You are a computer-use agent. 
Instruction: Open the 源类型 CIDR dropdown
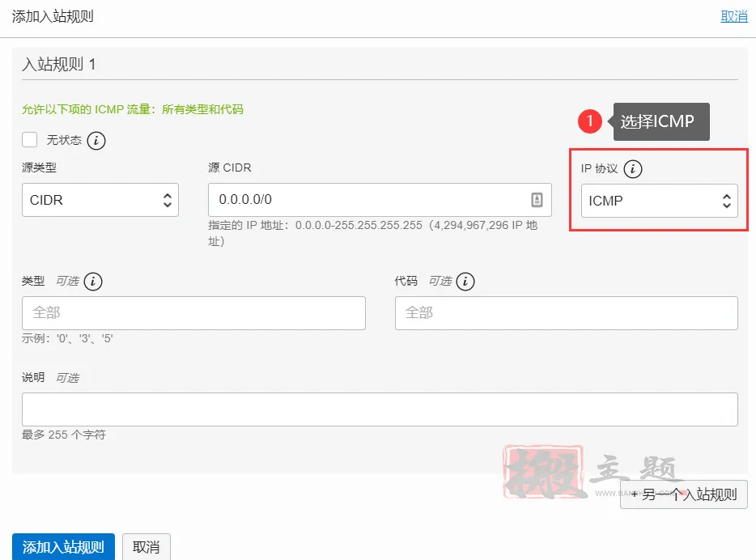pyautogui.click(x=100, y=200)
